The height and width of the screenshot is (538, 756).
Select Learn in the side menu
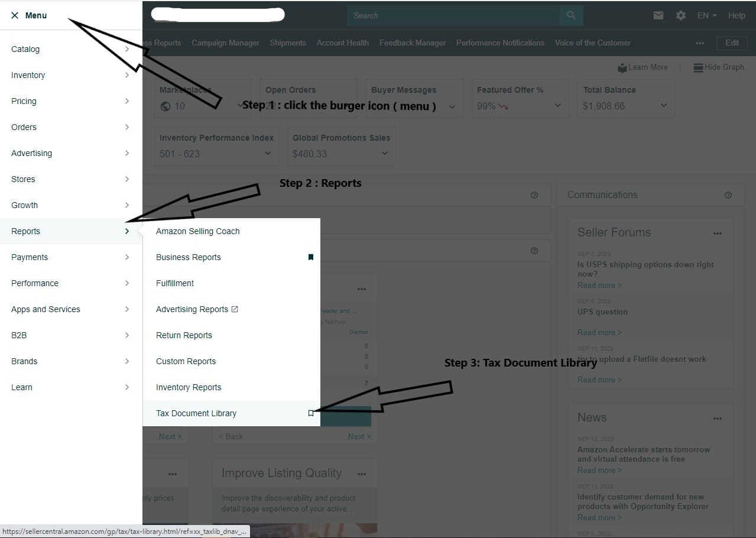click(x=71, y=387)
